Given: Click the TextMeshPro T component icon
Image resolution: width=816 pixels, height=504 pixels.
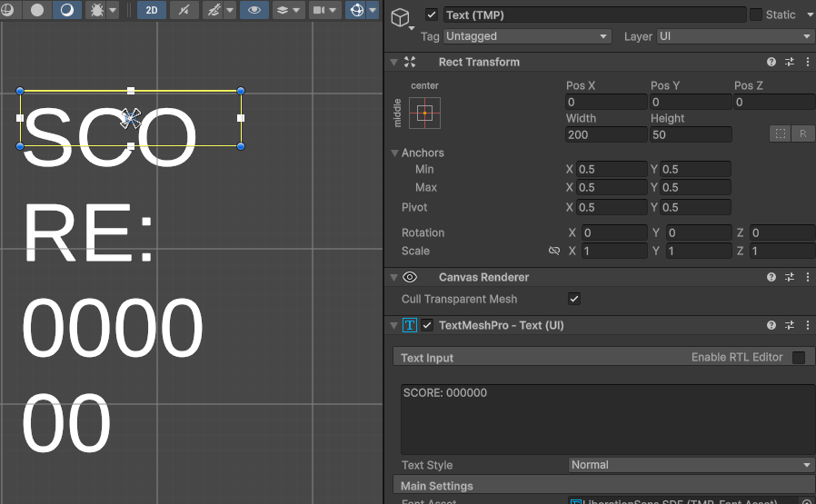Looking at the screenshot, I should tap(410, 326).
